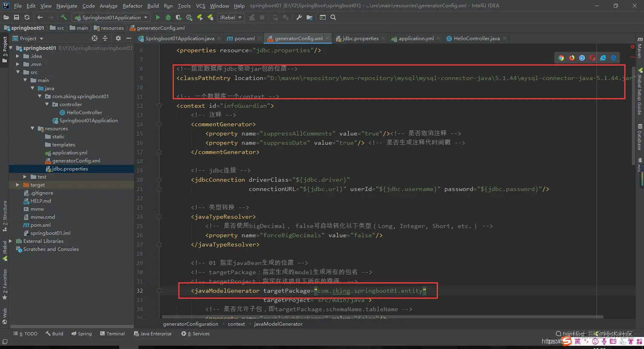This screenshot has width=644, height=349.
Task: Toggle the JRebel tool window strip button
Action: (5, 251)
